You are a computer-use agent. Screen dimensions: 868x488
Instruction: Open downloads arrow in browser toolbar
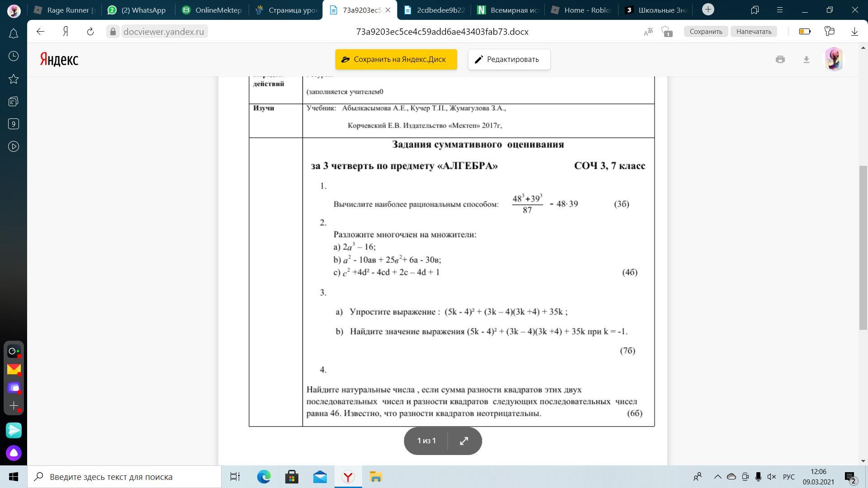point(854,32)
